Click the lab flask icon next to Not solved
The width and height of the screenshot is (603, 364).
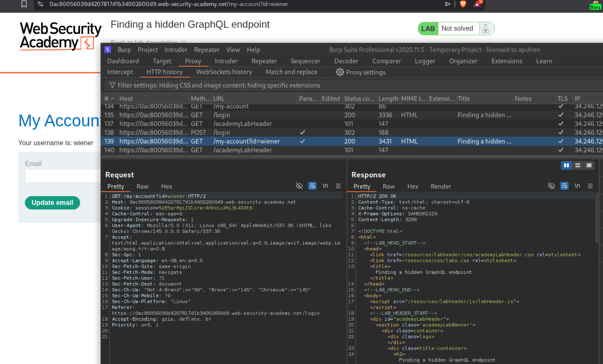(x=486, y=29)
